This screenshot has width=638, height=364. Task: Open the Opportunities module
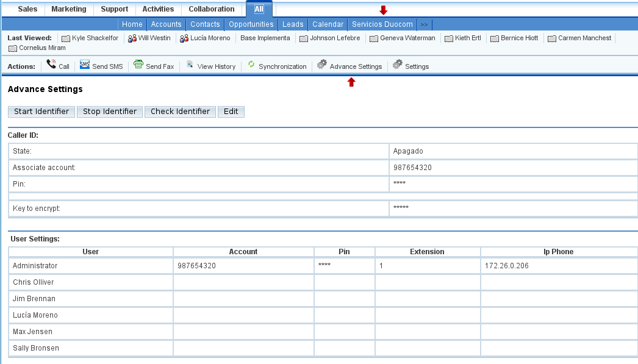[251, 24]
